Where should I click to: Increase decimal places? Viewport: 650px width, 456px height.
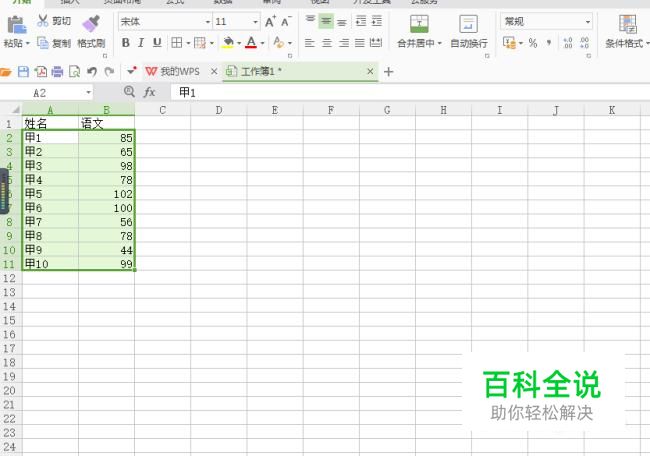click(x=568, y=43)
